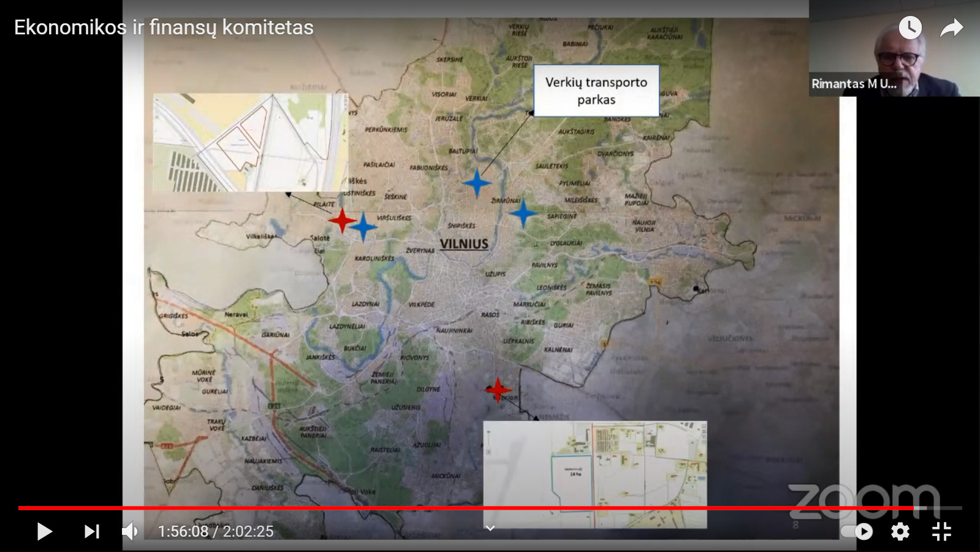Exit full screen mode
Screen dimensions: 980x552
tap(941, 531)
